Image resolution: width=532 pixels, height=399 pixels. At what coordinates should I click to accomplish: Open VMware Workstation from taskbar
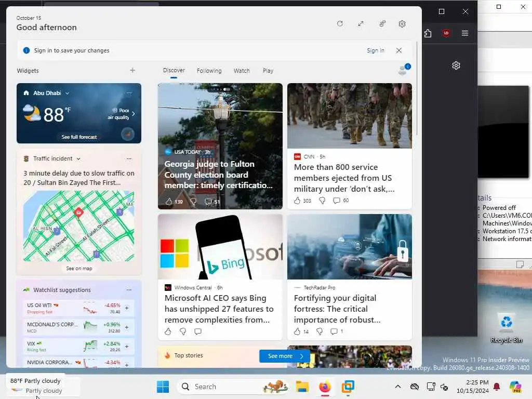click(x=348, y=387)
